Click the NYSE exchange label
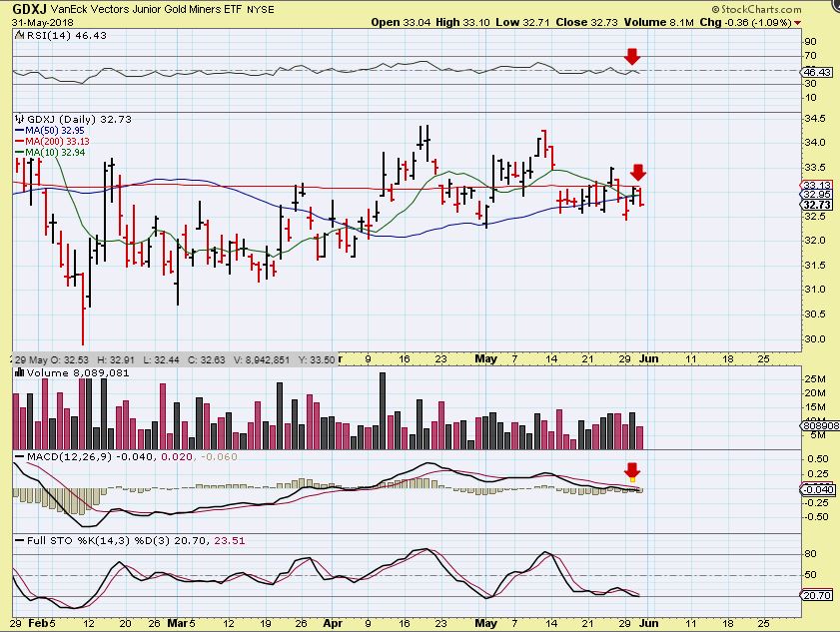The height and width of the screenshot is (632, 840). 261,10
